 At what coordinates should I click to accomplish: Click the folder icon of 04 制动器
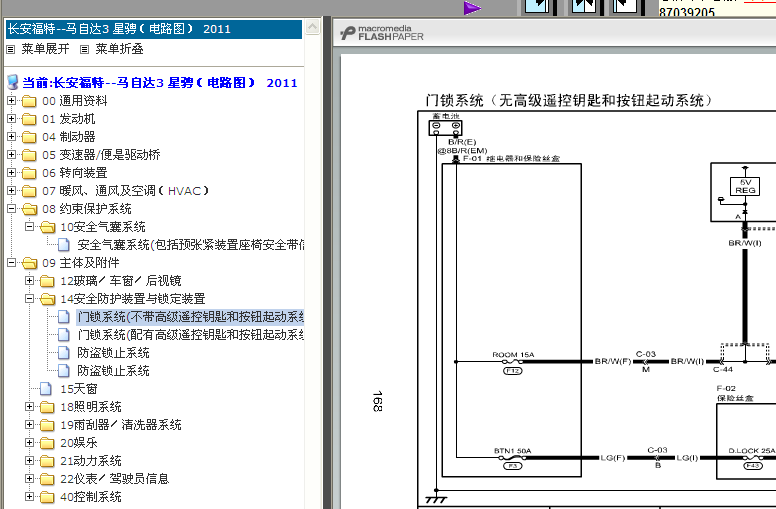[x=29, y=137]
